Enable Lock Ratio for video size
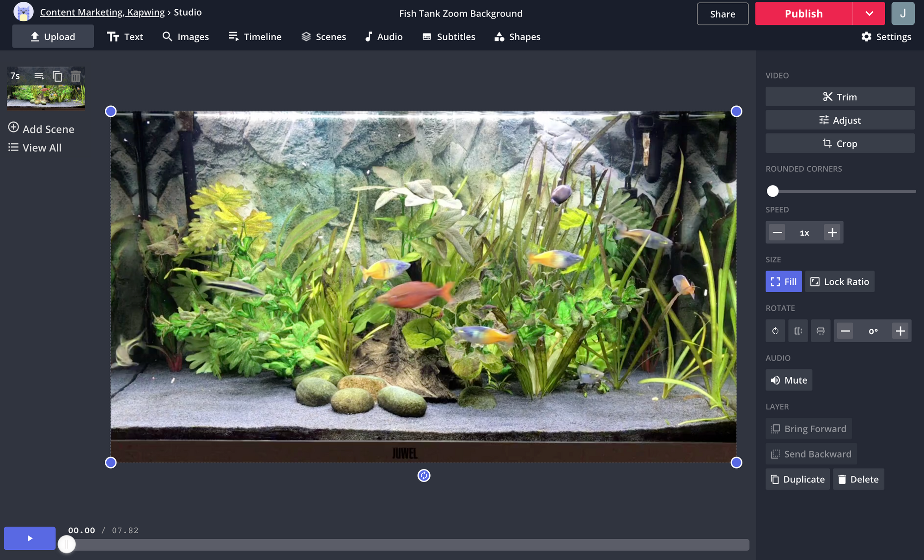Viewport: 924px width, 560px height. point(839,282)
